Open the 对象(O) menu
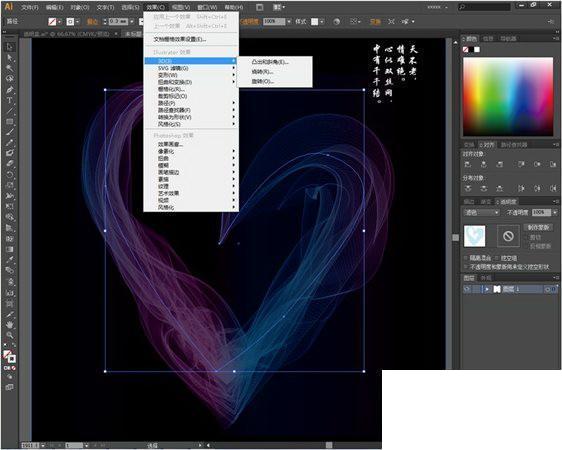 coord(80,7)
